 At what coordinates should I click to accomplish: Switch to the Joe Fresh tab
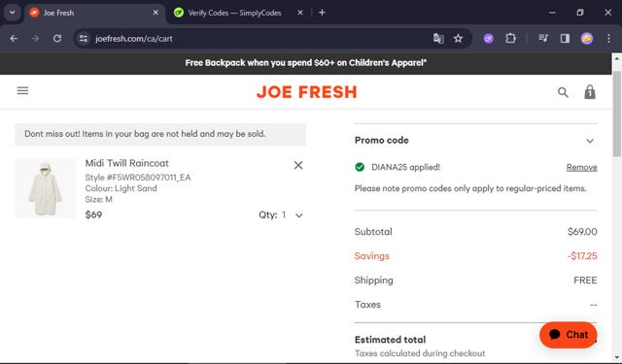(x=94, y=13)
